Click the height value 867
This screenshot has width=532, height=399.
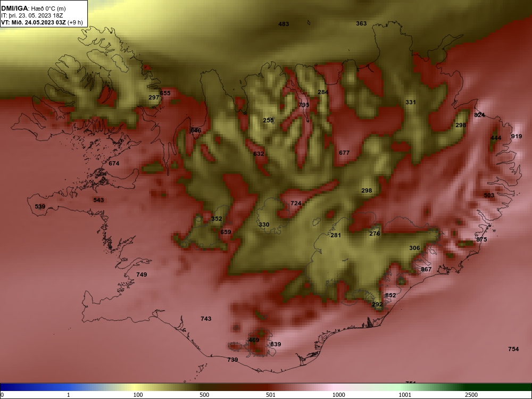tap(426, 269)
